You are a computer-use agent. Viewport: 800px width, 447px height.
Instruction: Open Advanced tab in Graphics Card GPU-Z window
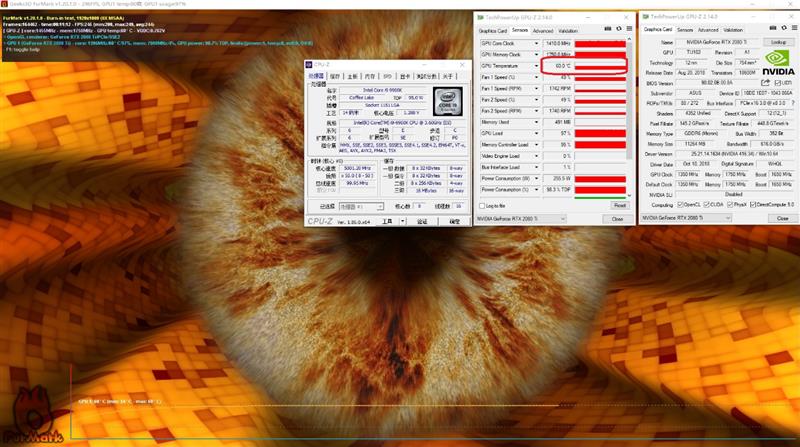point(708,30)
